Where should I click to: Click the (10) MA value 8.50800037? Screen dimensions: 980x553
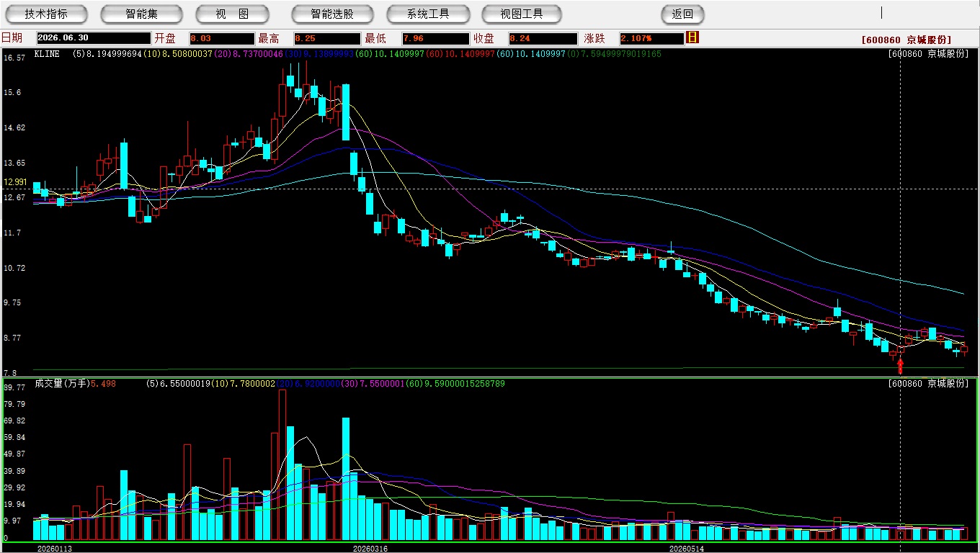pos(179,54)
